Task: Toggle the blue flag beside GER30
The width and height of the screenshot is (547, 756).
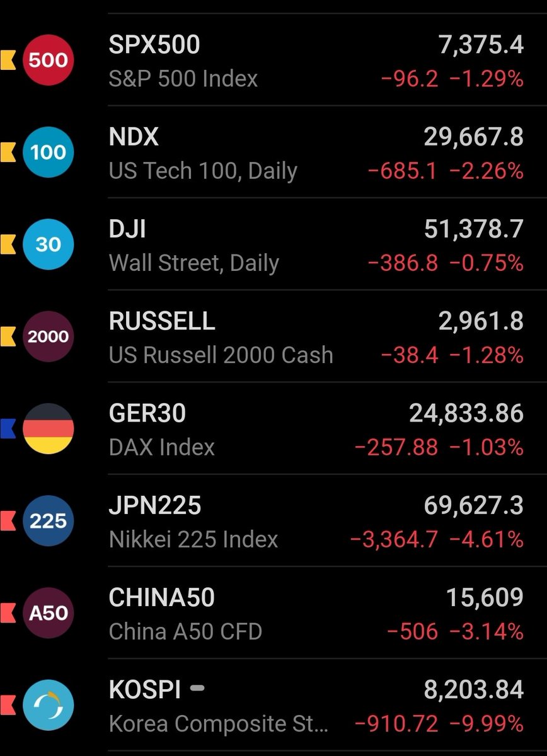Action: [8, 429]
